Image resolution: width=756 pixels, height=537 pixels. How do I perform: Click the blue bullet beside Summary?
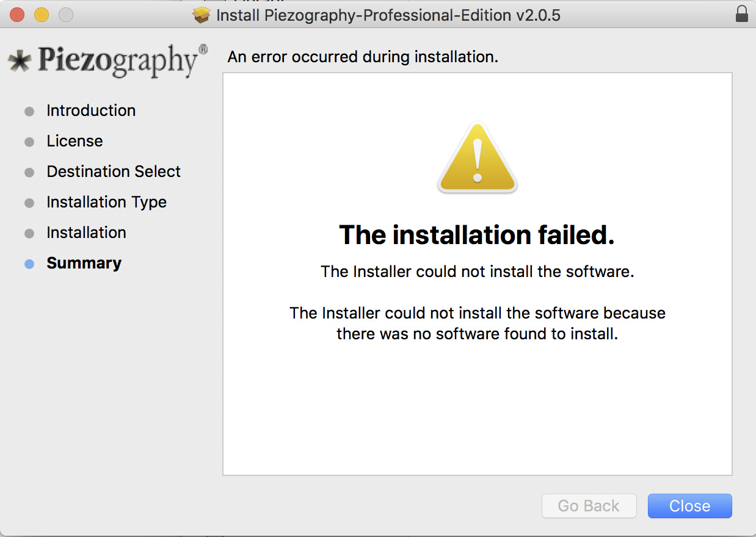pos(29,264)
